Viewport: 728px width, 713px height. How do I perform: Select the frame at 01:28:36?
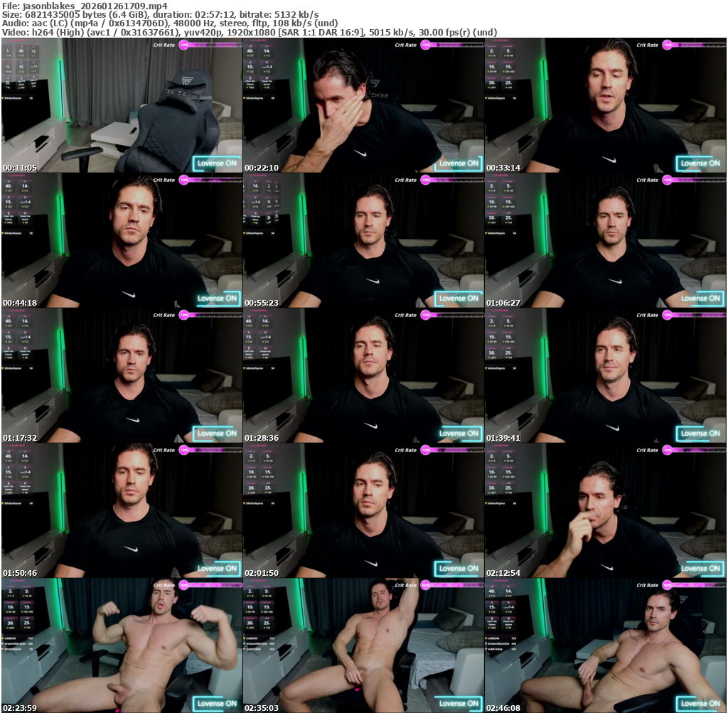pyautogui.click(x=363, y=375)
